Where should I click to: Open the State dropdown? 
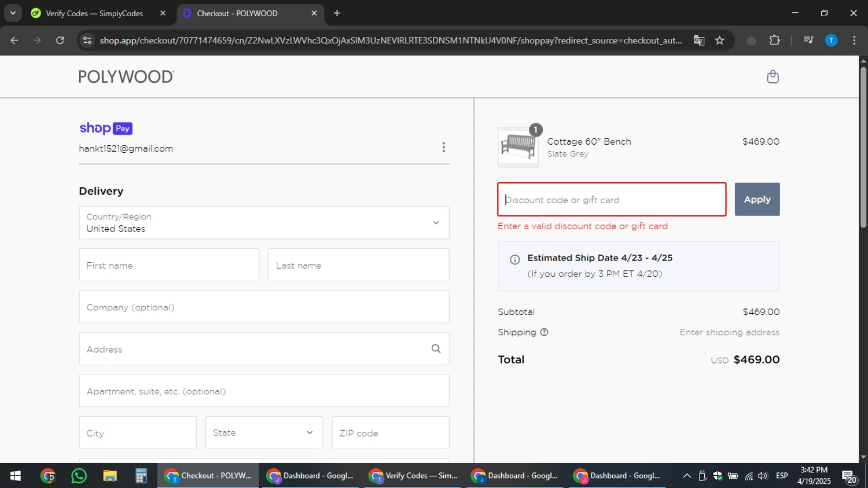point(263,432)
